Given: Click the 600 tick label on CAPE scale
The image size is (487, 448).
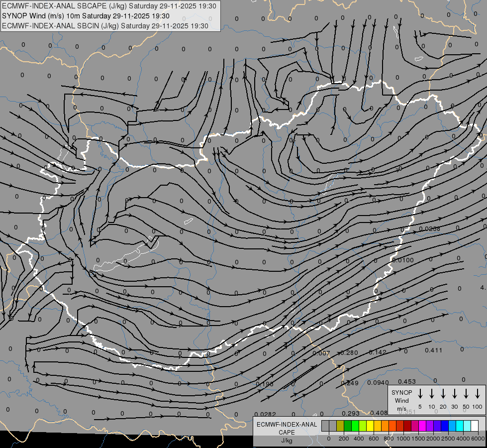Looking at the screenshot, I should (374, 439).
